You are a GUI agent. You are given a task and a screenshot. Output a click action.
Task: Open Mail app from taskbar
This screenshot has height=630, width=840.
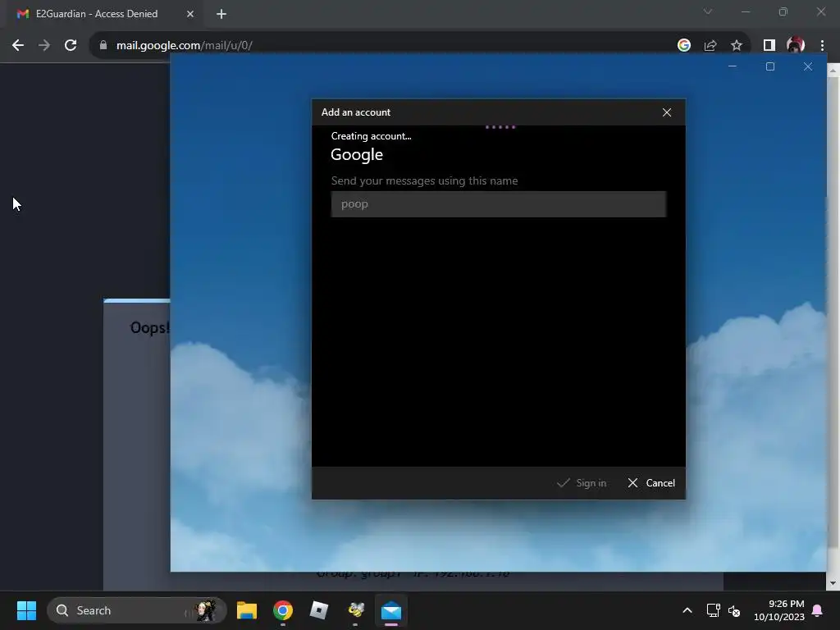391,610
